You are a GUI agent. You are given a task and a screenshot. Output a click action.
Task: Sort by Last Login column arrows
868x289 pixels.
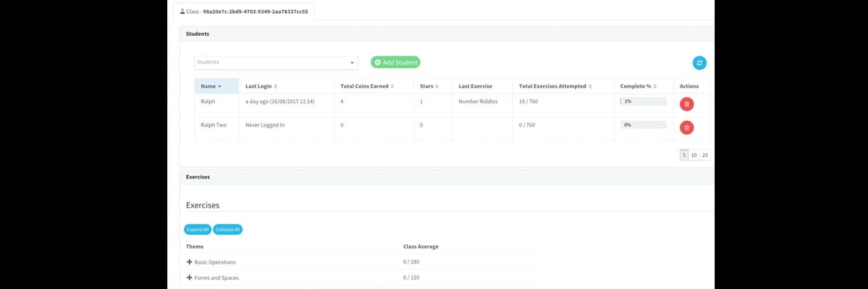point(275,87)
